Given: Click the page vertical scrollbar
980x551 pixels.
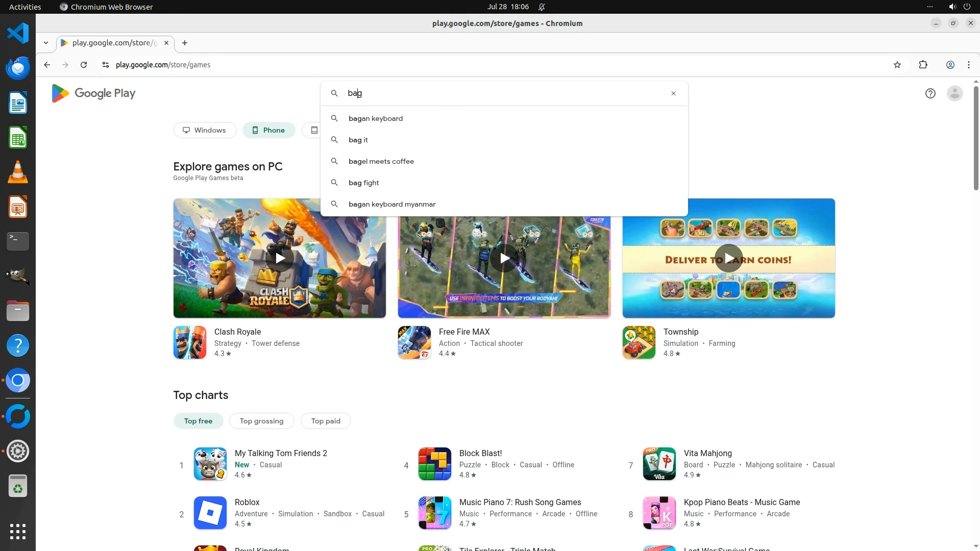Looking at the screenshot, I should 975,138.
